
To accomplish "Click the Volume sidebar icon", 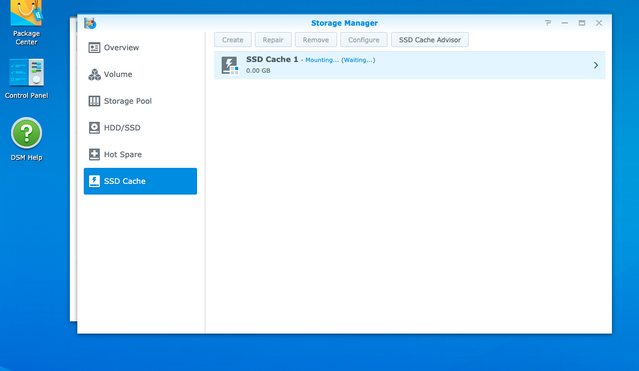I will [94, 74].
